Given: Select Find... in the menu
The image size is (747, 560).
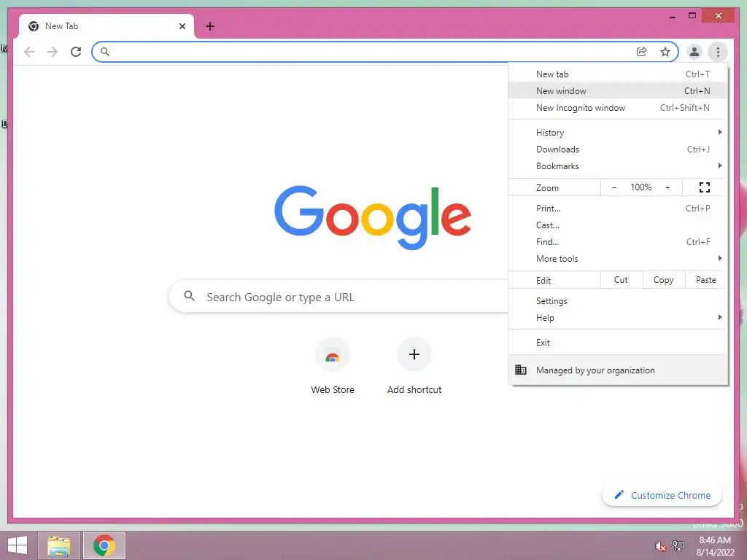Looking at the screenshot, I should coord(618,241).
